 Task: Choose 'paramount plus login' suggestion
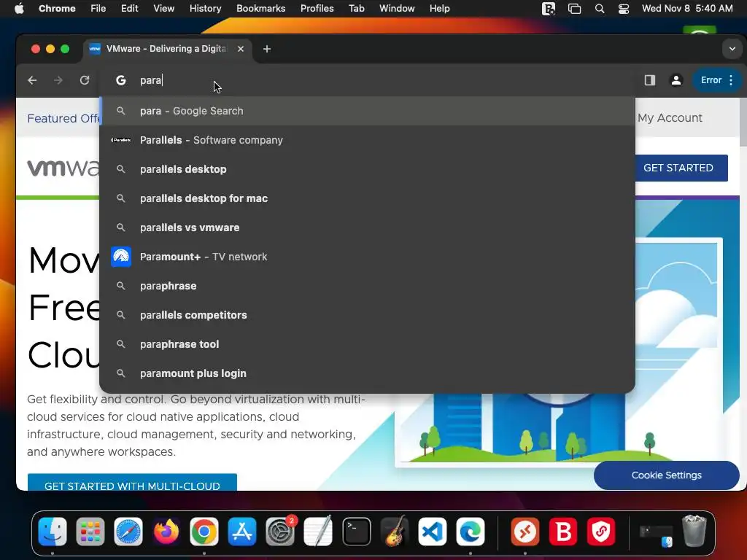click(x=368, y=373)
